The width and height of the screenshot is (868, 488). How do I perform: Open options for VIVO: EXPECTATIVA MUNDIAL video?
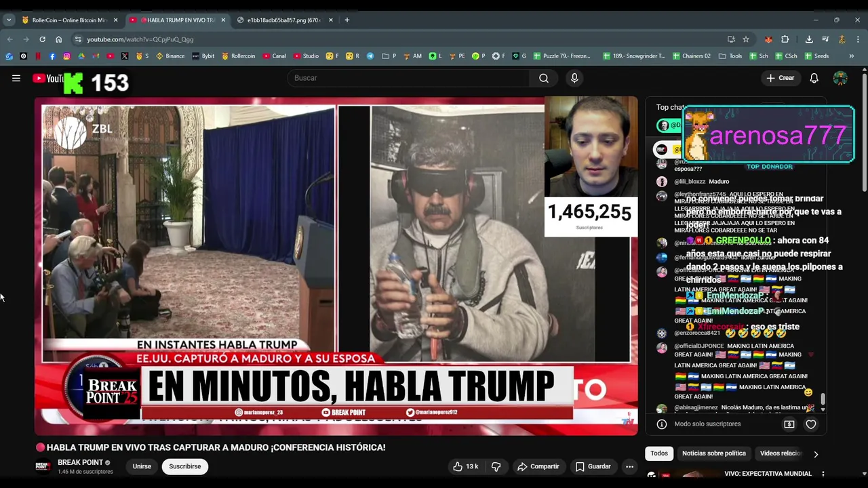[x=823, y=474]
